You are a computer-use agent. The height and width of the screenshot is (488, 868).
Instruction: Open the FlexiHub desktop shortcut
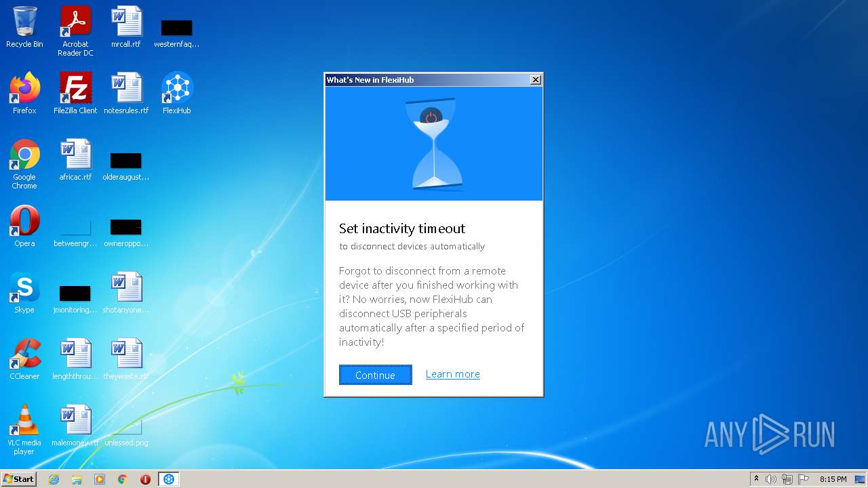click(x=177, y=94)
